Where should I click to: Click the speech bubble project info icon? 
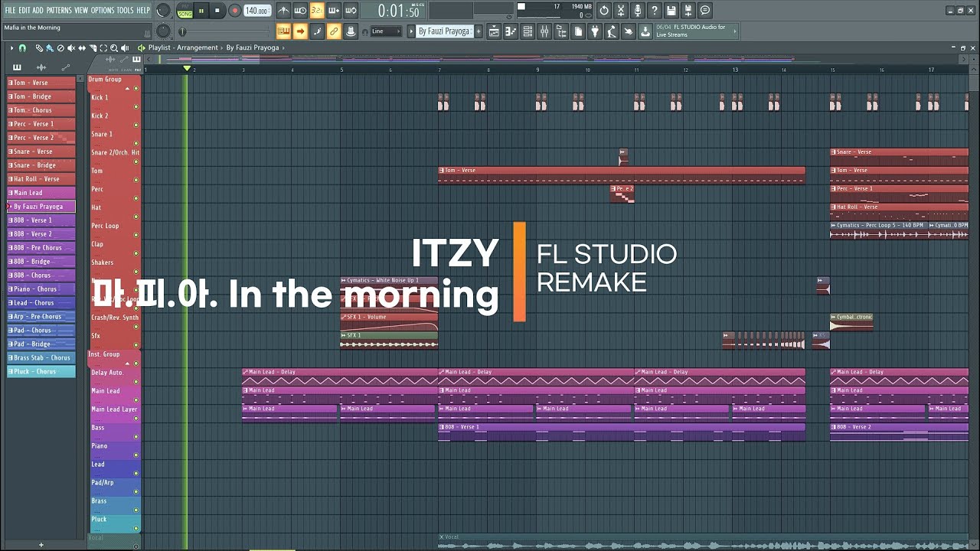(705, 11)
